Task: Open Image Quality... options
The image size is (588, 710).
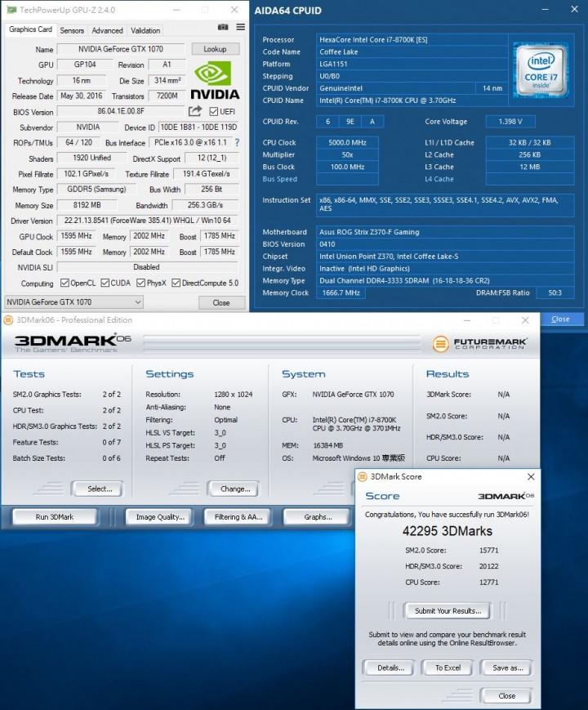Action: (160, 516)
